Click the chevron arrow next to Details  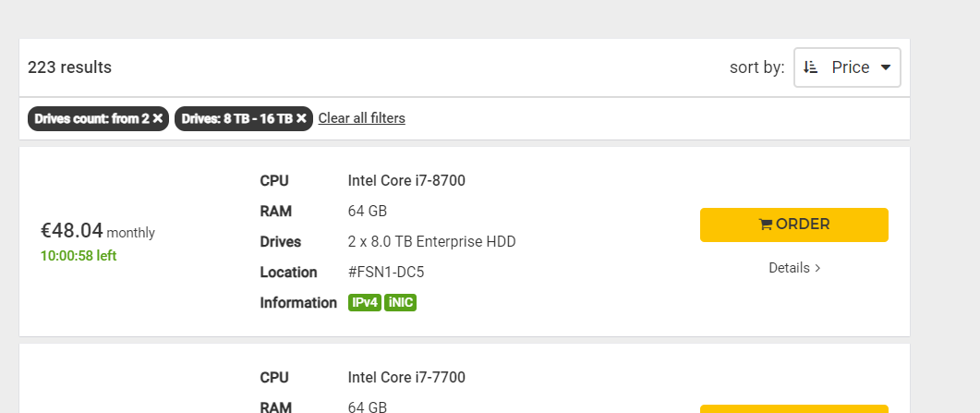tap(817, 268)
